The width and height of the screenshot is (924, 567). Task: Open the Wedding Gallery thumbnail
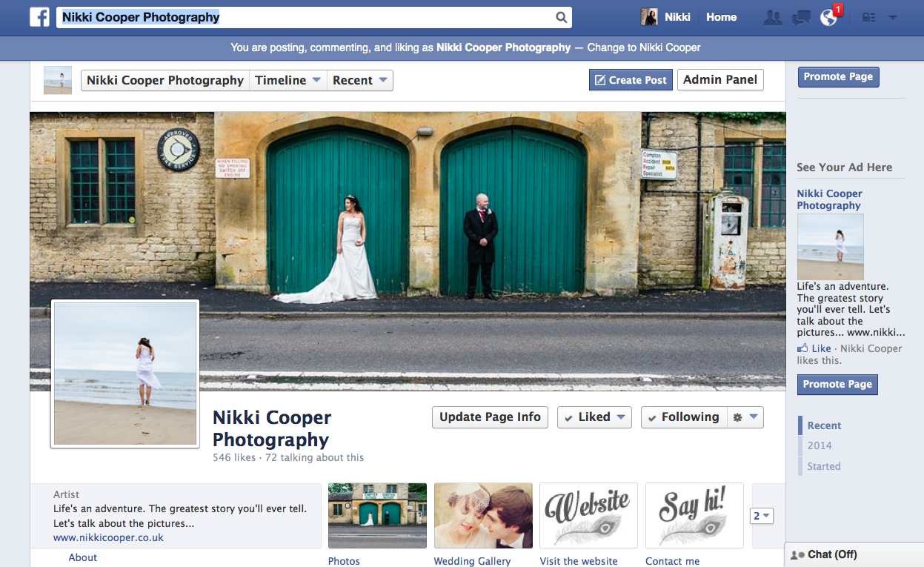pos(483,516)
